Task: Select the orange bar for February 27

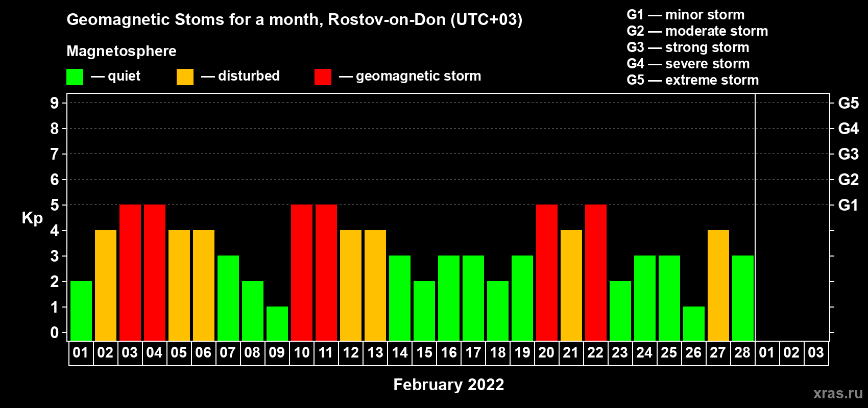Action: click(x=718, y=285)
